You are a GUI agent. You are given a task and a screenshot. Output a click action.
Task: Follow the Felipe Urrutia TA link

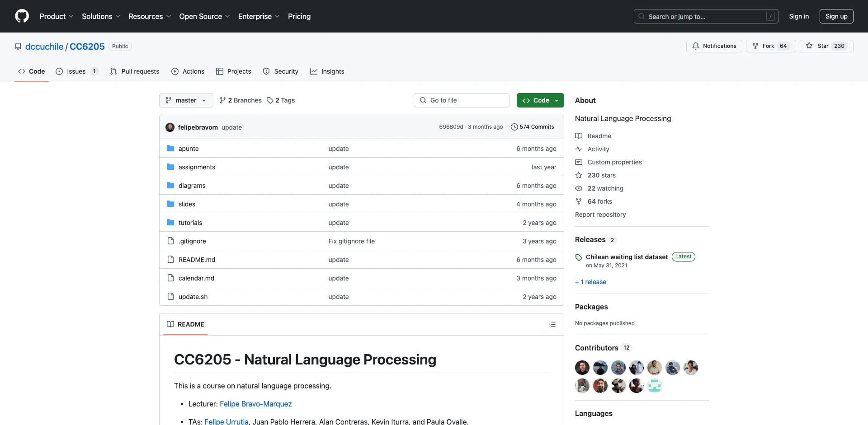click(x=226, y=421)
